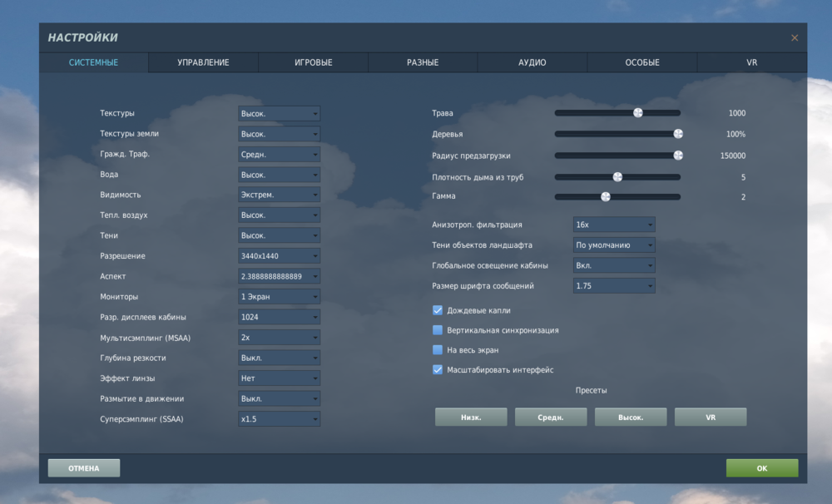This screenshot has width=832, height=504.
Task: Apply the Высок. preset
Action: pyautogui.click(x=631, y=417)
